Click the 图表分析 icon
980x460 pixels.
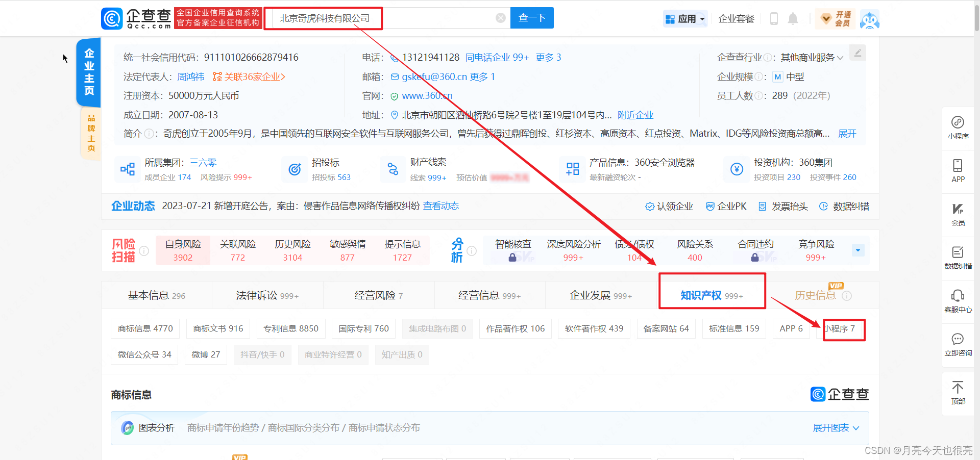(128, 428)
